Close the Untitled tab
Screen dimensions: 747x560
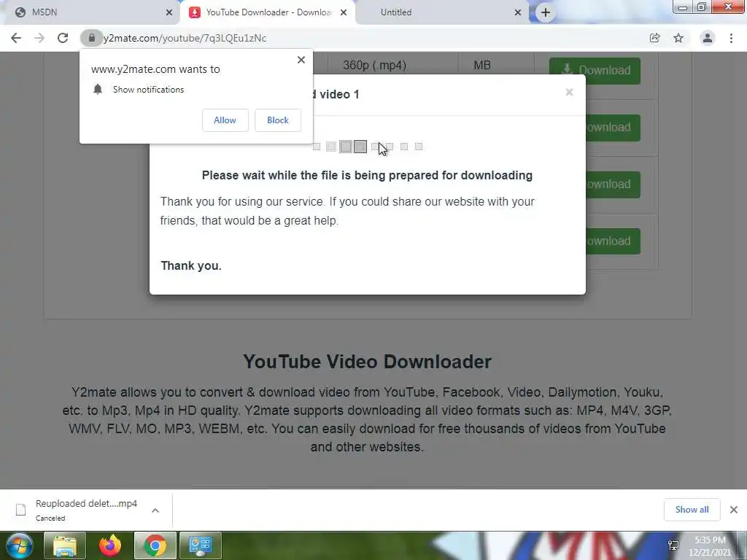click(518, 12)
